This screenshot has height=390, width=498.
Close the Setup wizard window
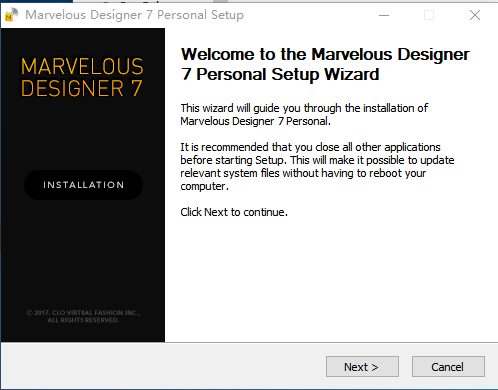475,15
